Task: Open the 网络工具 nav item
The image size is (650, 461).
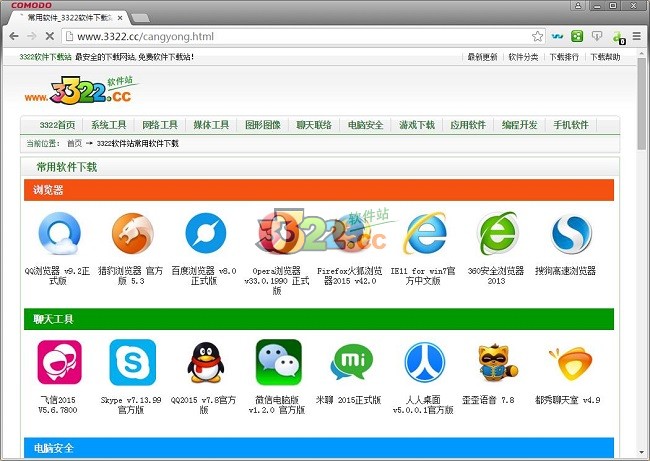Action: 160,125
